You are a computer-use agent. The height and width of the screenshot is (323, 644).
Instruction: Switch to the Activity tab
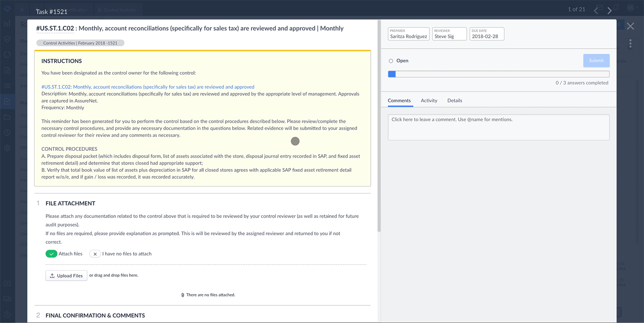429,101
